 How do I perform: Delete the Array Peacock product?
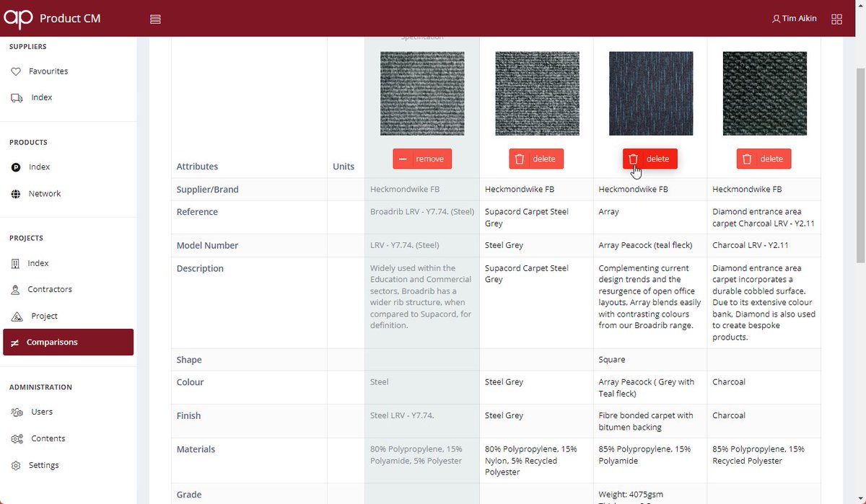(650, 159)
